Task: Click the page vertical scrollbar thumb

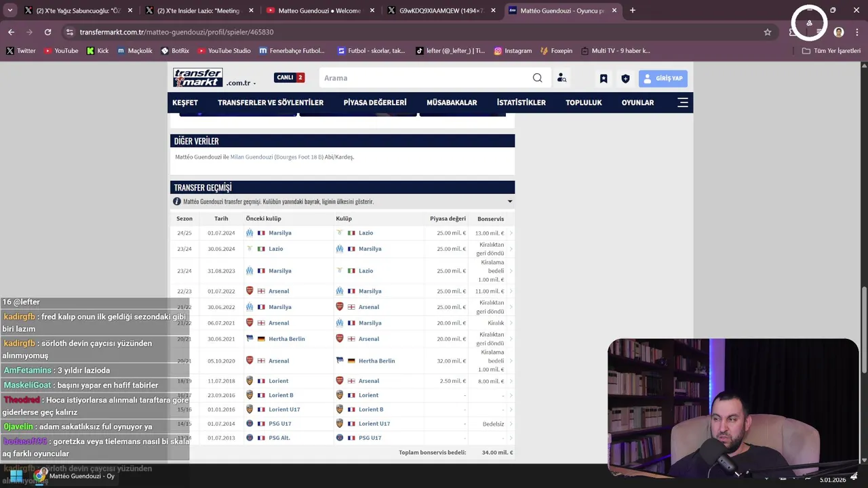Action: (864, 329)
